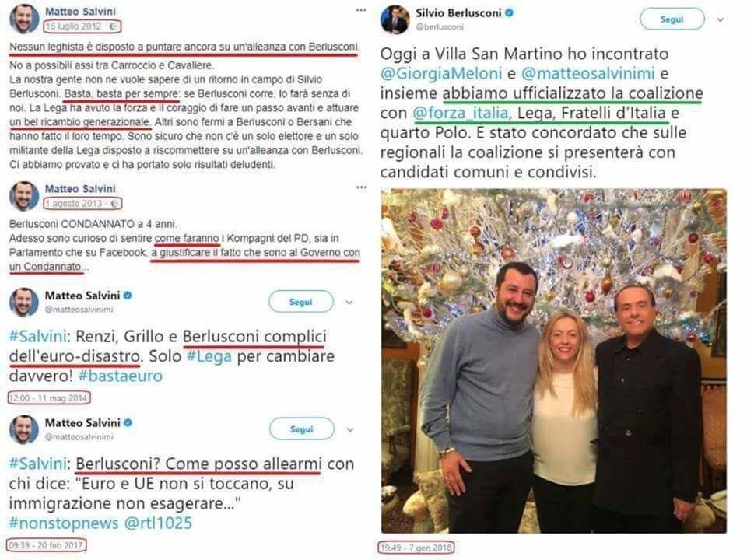747x560 pixels.
Task: Open the @rtl1025 mention link
Action: point(158,523)
